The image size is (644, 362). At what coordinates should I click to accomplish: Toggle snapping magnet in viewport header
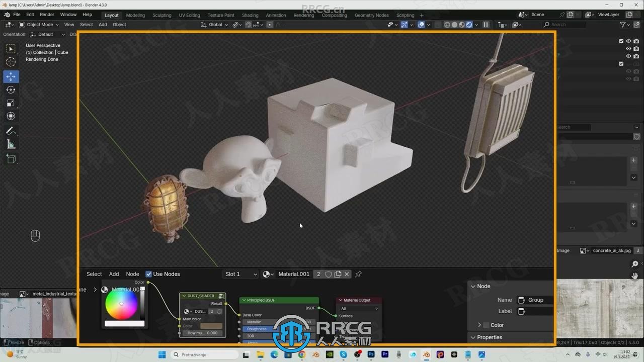pyautogui.click(x=248, y=25)
